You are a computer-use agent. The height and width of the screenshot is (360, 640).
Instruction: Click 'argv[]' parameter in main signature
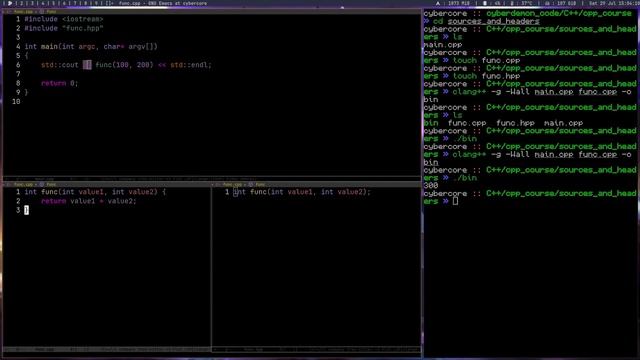pyautogui.click(x=142, y=47)
